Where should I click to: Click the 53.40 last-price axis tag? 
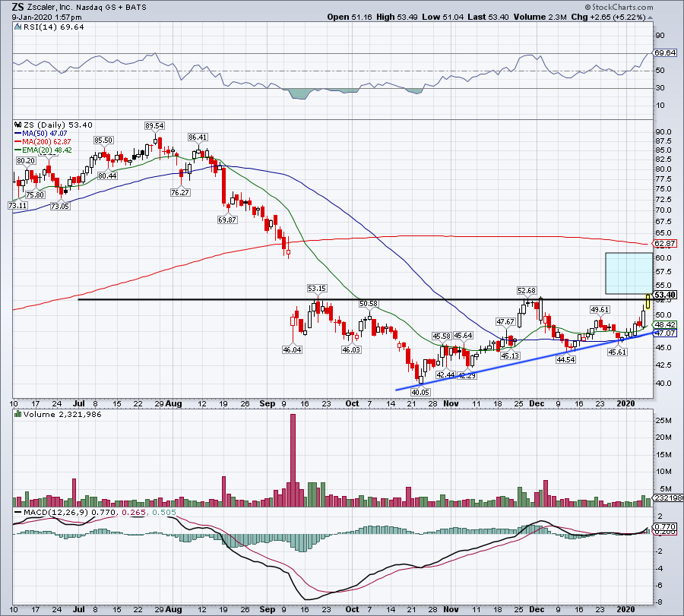coord(665,295)
